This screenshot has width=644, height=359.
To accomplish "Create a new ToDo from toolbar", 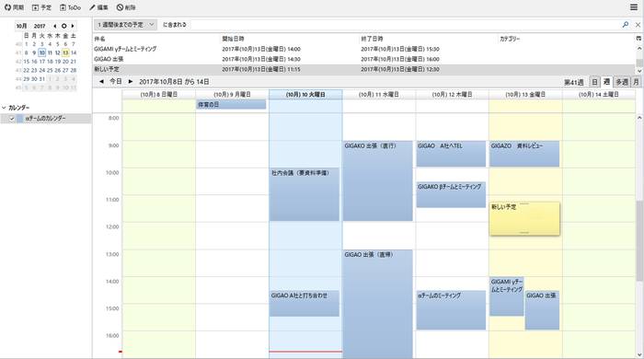I will tap(70, 7).
